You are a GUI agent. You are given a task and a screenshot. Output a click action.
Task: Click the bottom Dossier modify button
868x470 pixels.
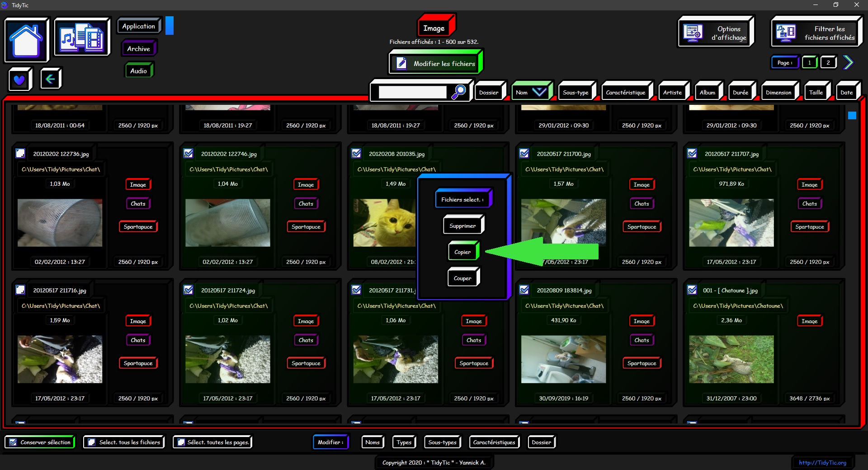542,442
